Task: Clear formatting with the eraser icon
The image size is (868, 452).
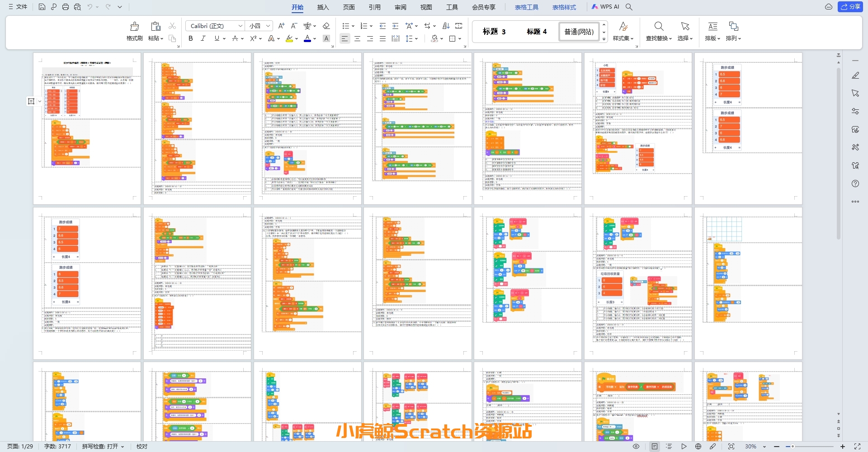Action: [326, 26]
